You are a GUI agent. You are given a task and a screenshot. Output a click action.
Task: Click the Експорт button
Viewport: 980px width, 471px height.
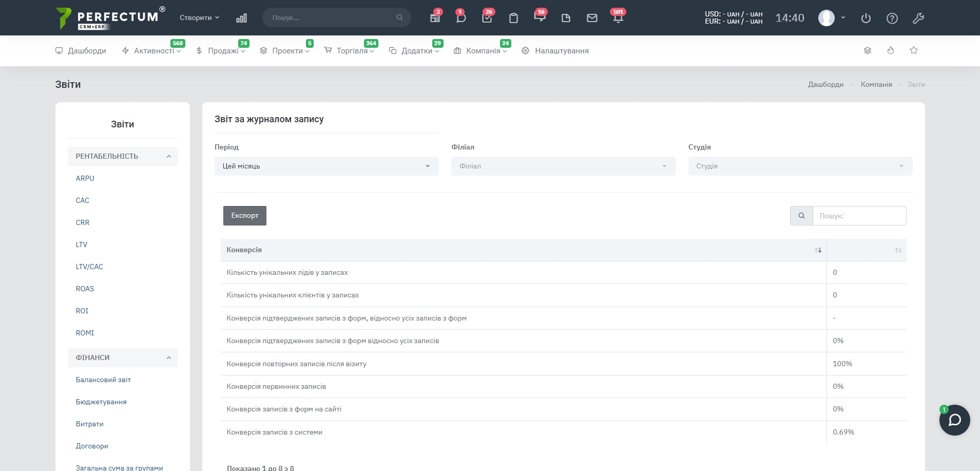[x=244, y=216]
